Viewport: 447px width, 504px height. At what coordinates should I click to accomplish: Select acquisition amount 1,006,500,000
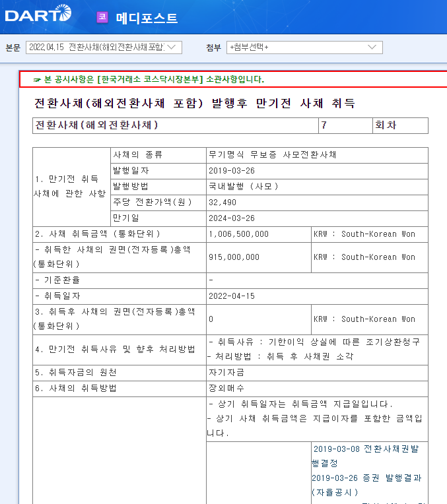(x=238, y=234)
